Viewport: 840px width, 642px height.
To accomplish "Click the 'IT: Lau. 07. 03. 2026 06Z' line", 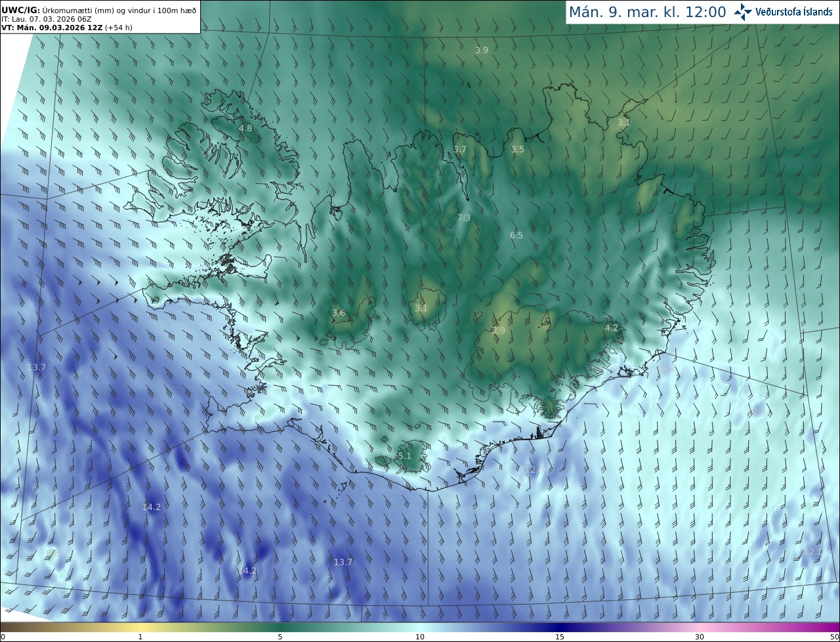I will pyautogui.click(x=47, y=19).
